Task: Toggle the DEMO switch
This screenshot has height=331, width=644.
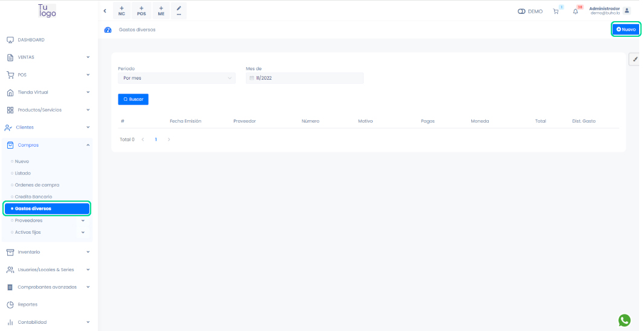Action: 522,11
